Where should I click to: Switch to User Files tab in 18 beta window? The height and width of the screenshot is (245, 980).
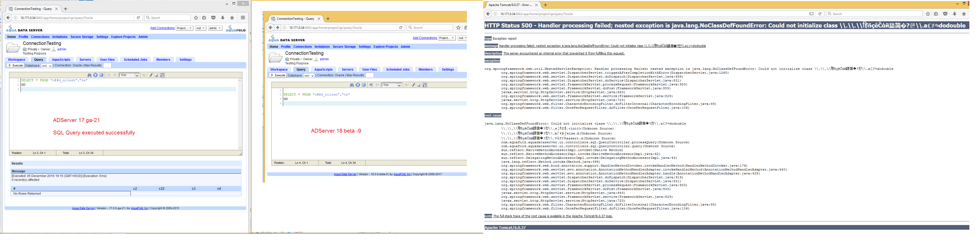[x=370, y=69]
